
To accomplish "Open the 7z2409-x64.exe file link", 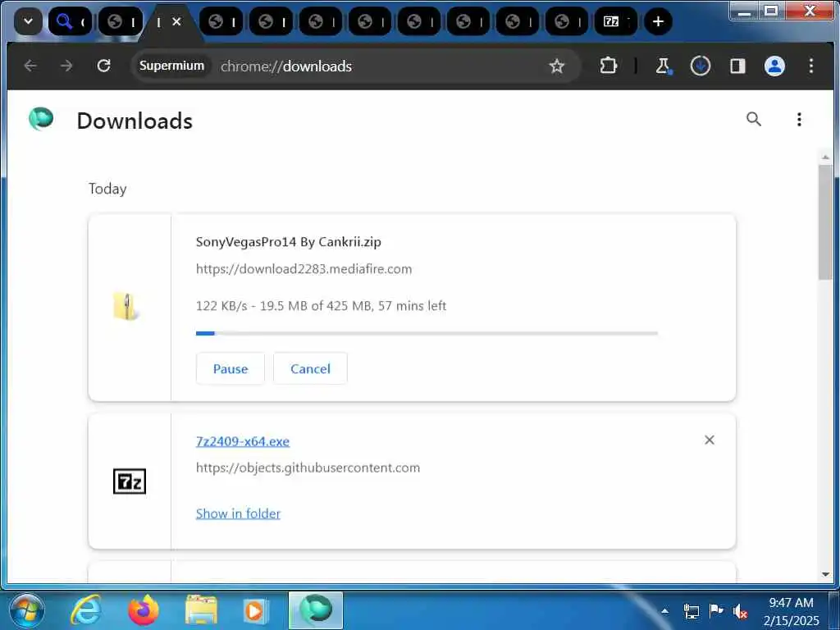I will point(243,441).
